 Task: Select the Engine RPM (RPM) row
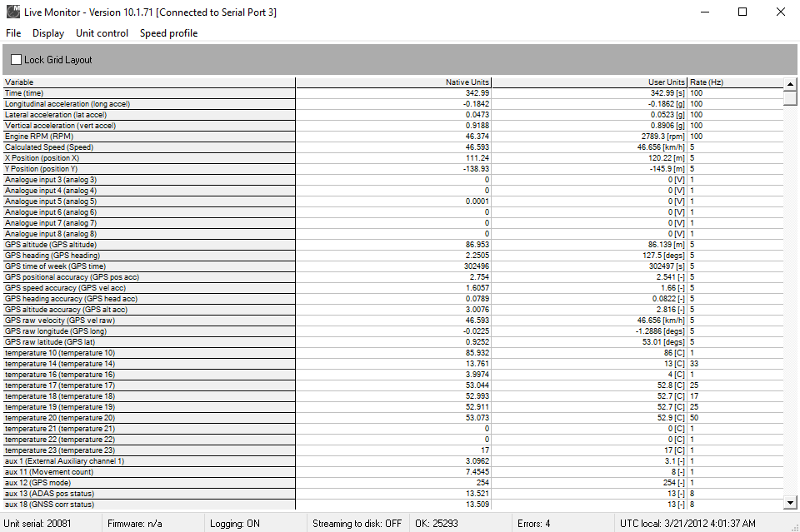click(148, 137)
